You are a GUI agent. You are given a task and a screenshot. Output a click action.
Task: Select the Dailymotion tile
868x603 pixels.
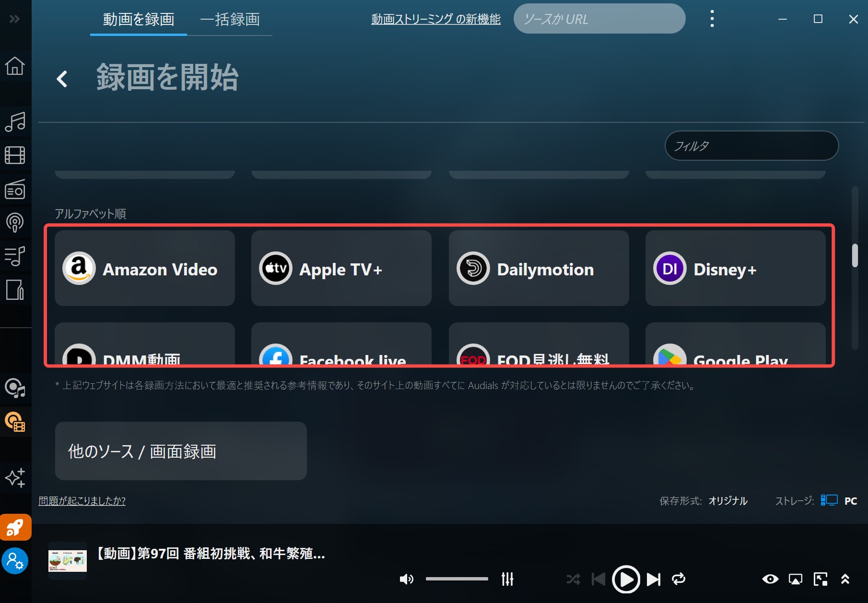click(x=539, y=268)
